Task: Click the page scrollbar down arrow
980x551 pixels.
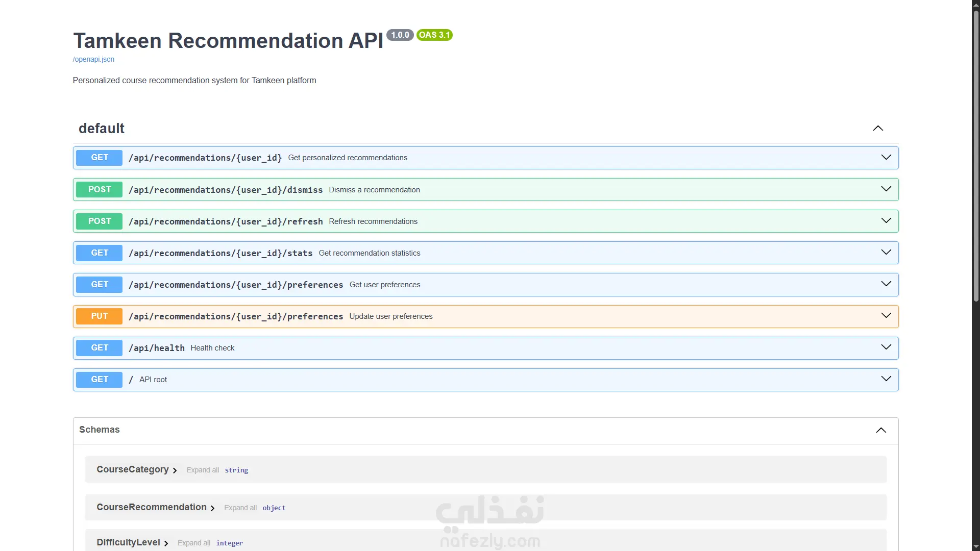Action: tap(975, 546)
